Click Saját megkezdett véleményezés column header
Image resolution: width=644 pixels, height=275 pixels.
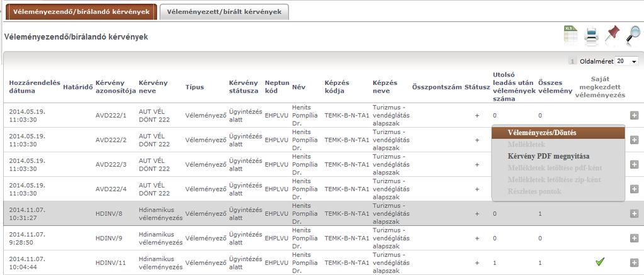(x=600, y=87)
